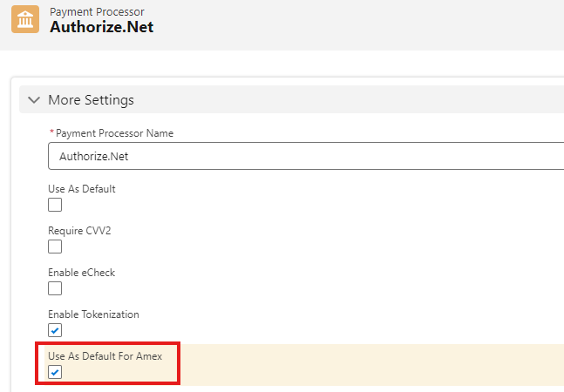Viewport: 564px width, 392px height.
Task: Click the Enable eCheck label text
Action: point(81,273)
